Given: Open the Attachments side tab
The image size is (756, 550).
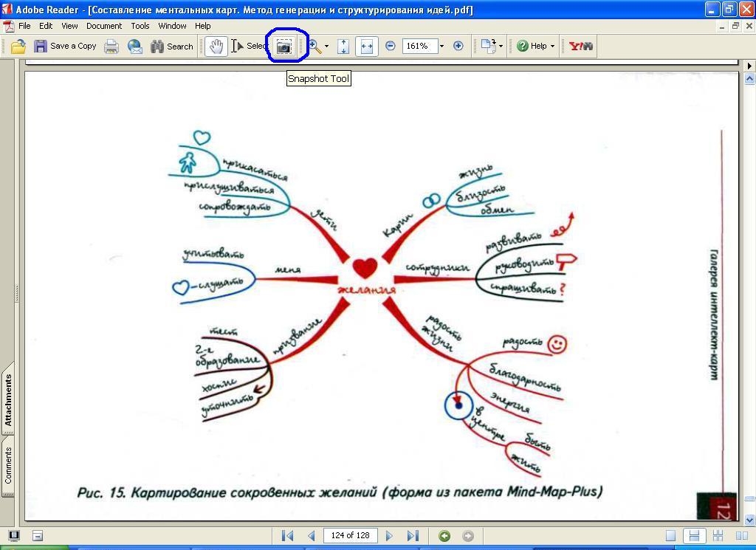Looking at the screenshot, I should click(x=8, y=400).
